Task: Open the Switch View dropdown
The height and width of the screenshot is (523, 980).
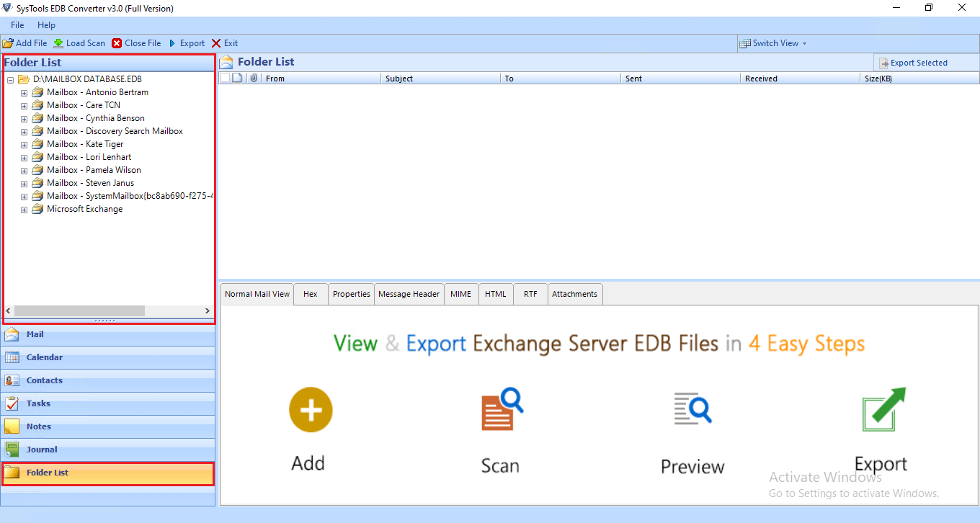Action: click(773, 43)
